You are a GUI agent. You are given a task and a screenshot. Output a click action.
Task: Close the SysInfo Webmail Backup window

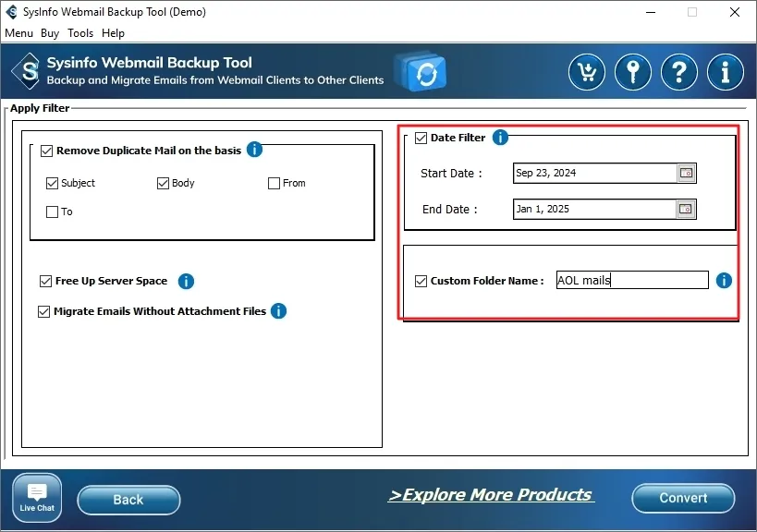734,12
